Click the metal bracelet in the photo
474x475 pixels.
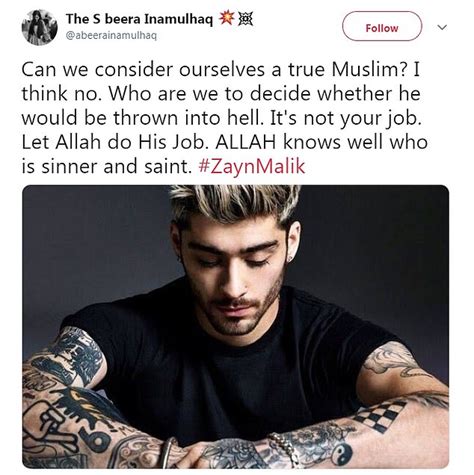[168, 453]
